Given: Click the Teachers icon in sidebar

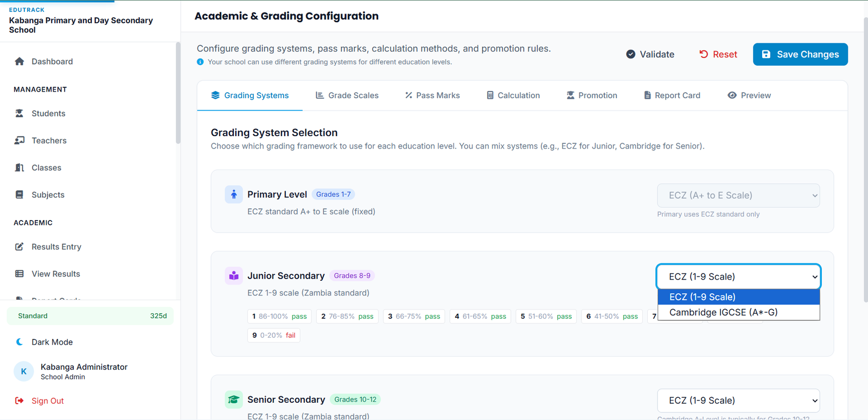Looking at the screenshot, I should (20, 140).
